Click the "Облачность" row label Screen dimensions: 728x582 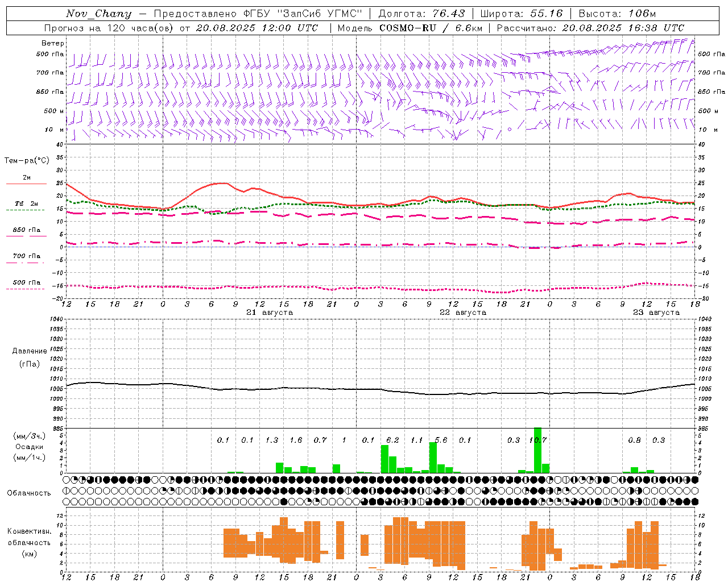click(29, 493)
